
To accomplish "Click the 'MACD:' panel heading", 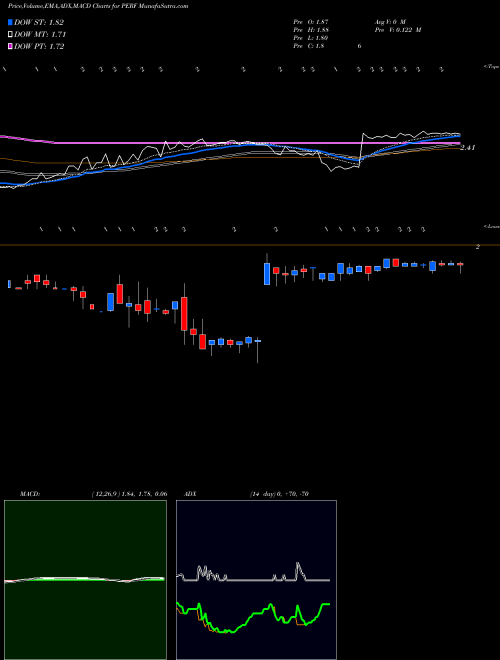I will click(x=30, y=494).
